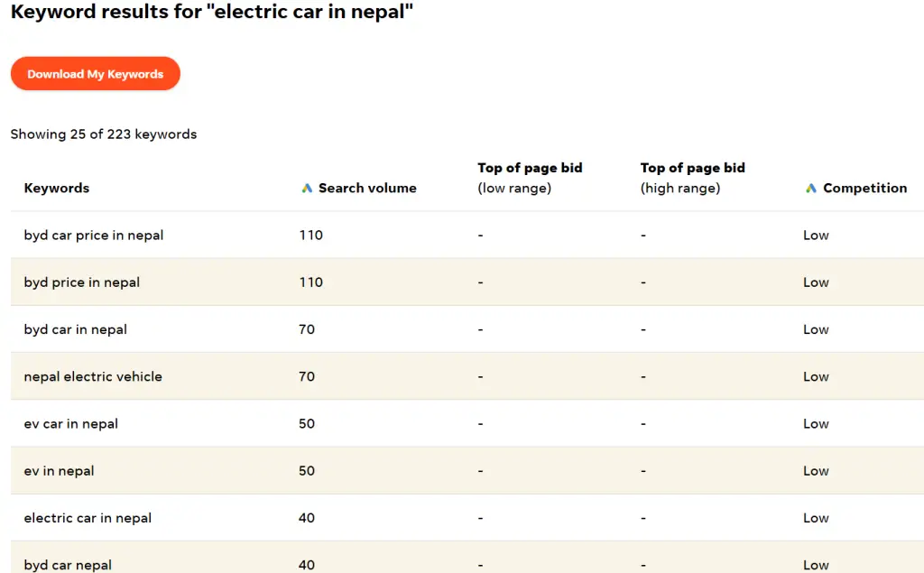This screenshot has height=573, width=924.
Task: Click the "Showing 25 of 223 keywords" text
Action: click(x=104, y=134)
